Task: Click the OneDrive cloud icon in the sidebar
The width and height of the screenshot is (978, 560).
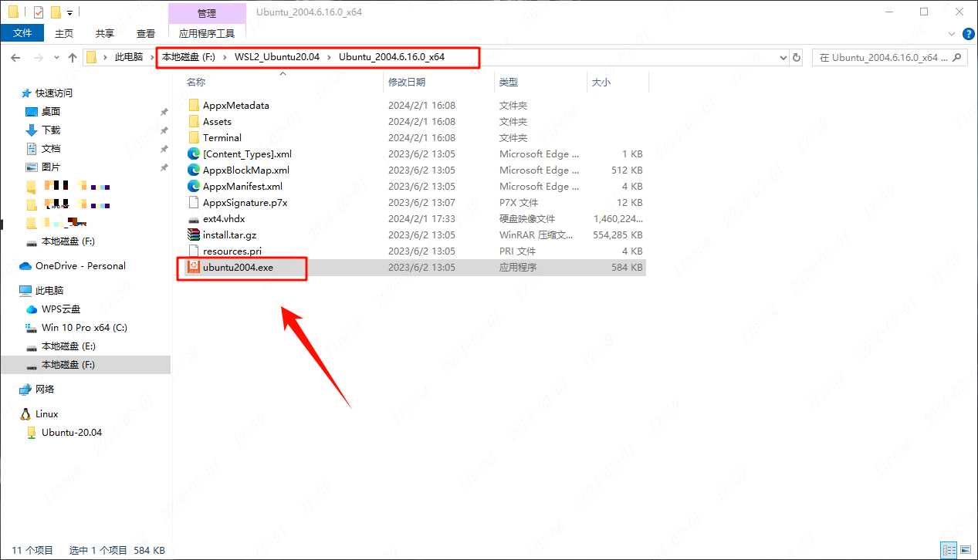Action: tap(25, 266)
